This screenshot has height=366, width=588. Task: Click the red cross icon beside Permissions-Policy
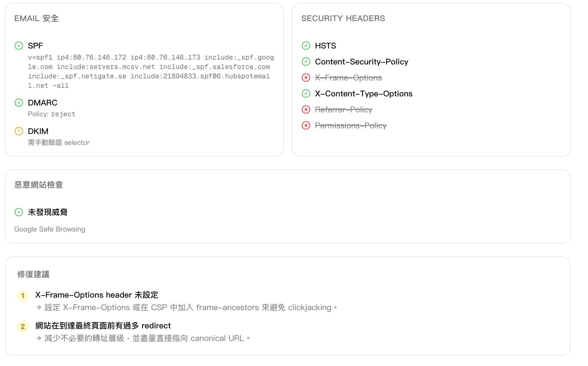pos(306,125)
